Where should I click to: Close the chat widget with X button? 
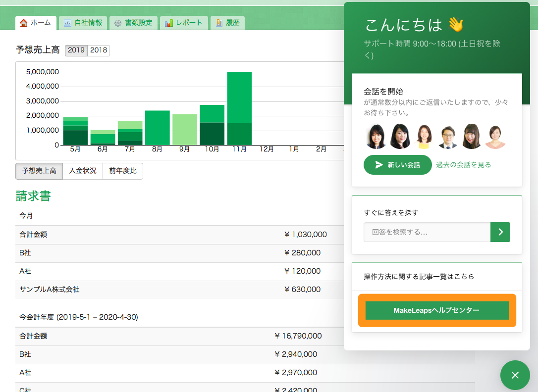coord(515,375)
